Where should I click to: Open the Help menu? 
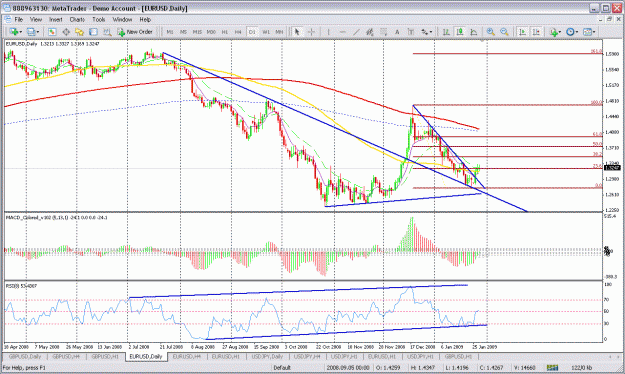(x=145, y=19)
